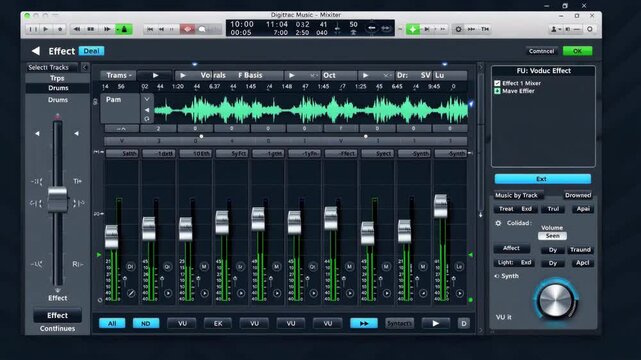641x360 pixels.
Task: Click the large knob near VU it
Action: (556, 300)
